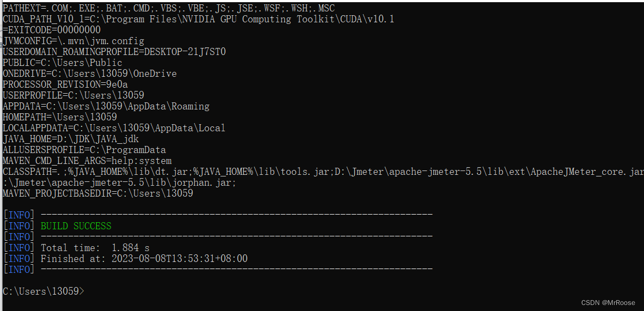Click the CUDA_PATH_V10_1 environment variable line
644x311 pixels.
[x=198, y=19]
